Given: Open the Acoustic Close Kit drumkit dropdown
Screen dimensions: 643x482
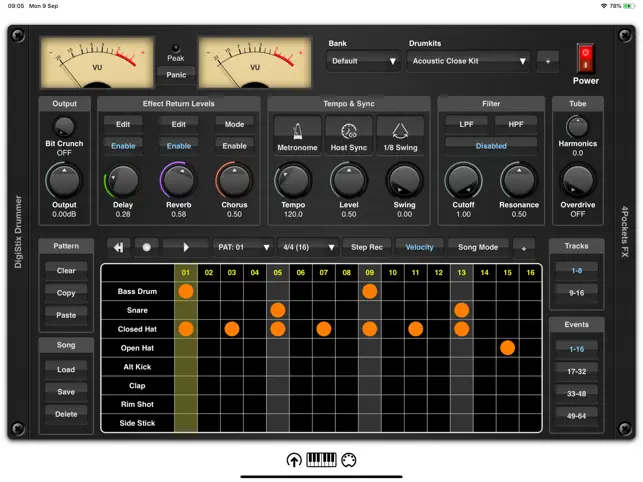Looking at the screenshot, I should (x=468, y=61).
